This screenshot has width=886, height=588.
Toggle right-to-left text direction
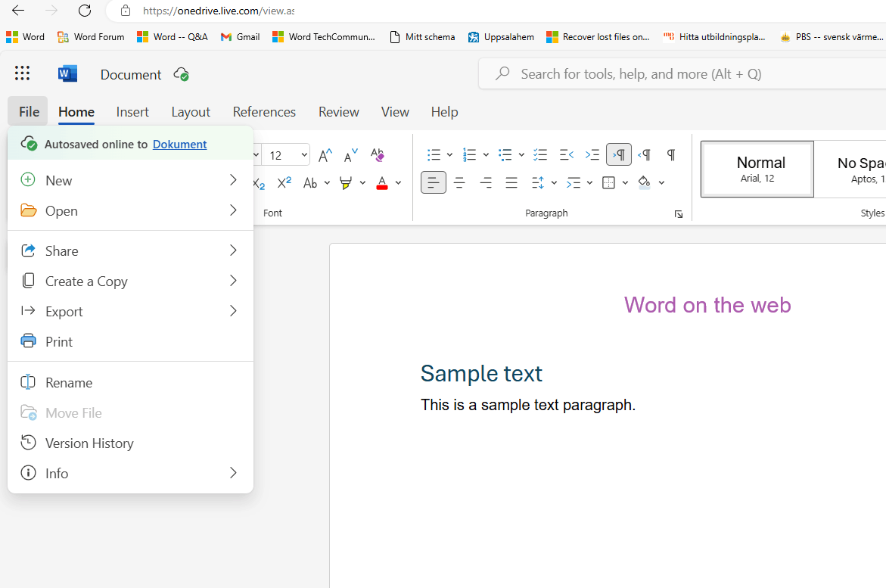tap(645, 155)
